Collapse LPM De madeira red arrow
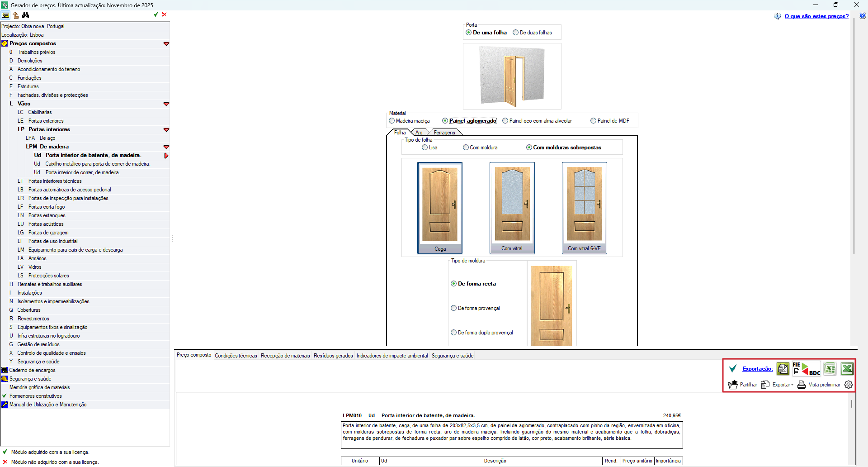The width and height of the screenshot is (868, 467). coord(166,147)
